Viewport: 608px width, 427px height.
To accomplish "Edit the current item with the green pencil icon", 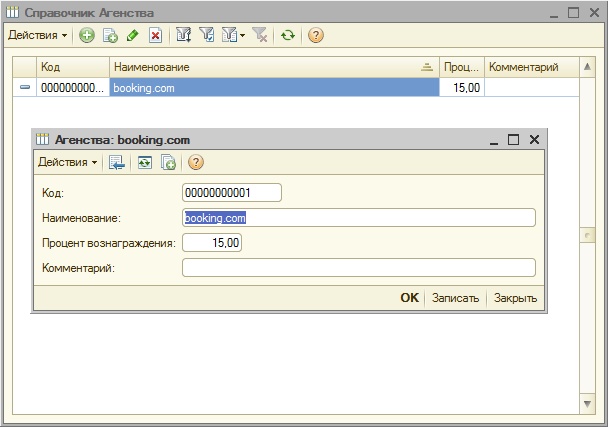I will (x=133, y=35).
